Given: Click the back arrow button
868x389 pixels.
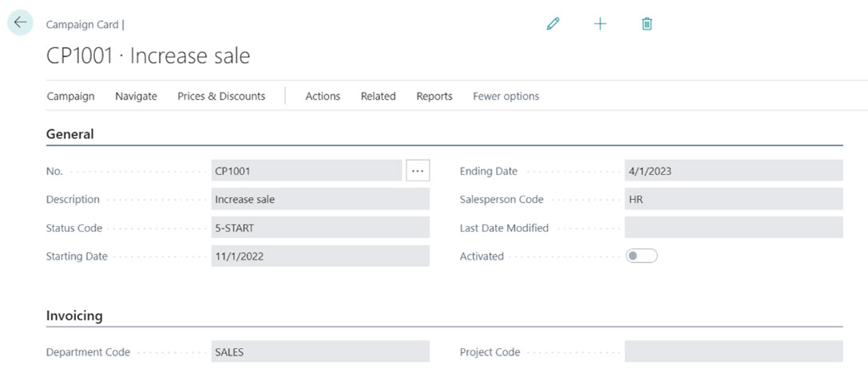Looking at the screenshot, I should 20,23.
